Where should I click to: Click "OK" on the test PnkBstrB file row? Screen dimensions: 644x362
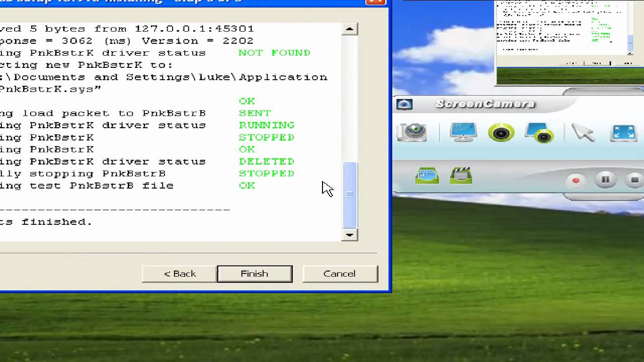click(247, 186)
